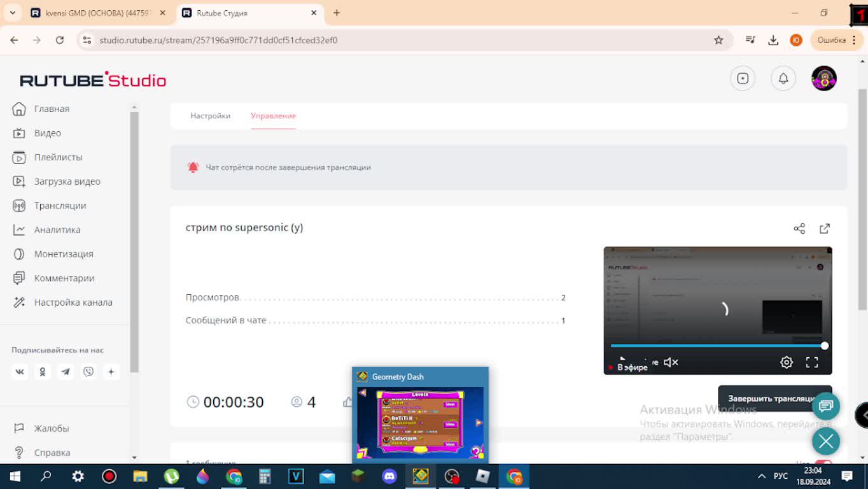Click the viewer count 4 icon
868x489 pixels.
coord(297,402)
